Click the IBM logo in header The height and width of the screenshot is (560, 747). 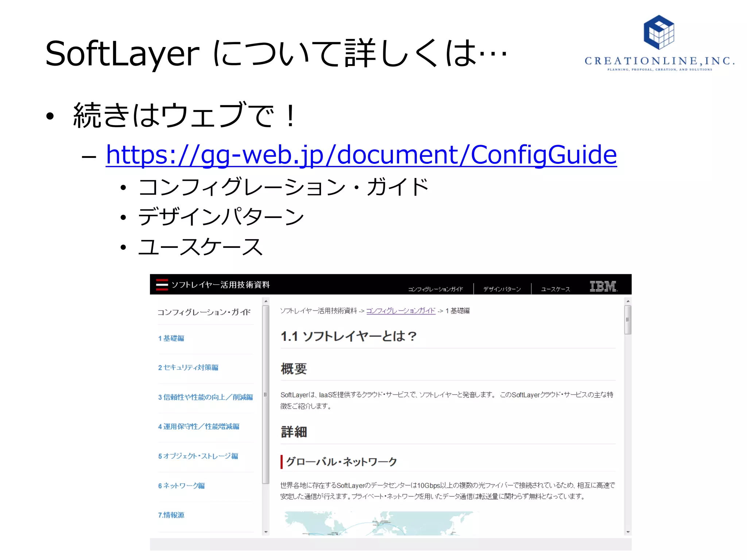click(x=603, y=286)
